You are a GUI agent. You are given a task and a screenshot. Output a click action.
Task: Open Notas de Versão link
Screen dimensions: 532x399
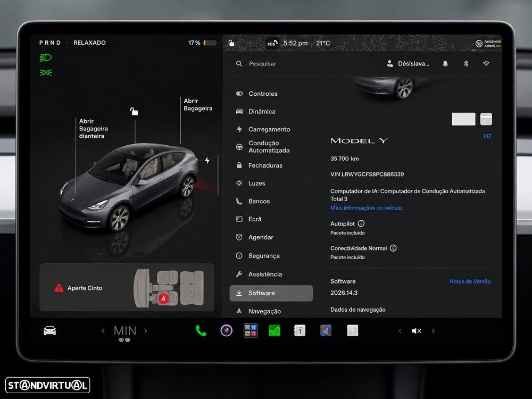470,281
